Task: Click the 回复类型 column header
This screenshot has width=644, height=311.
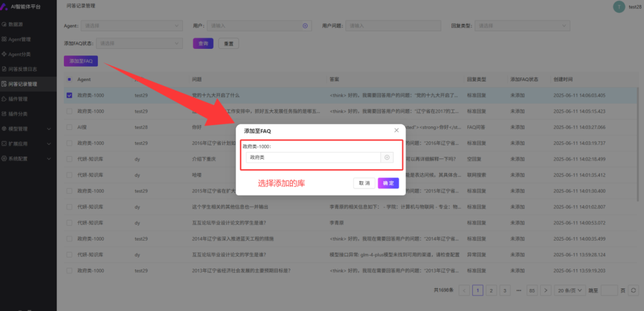Action: pyautogui.click(x=476, y=79)
